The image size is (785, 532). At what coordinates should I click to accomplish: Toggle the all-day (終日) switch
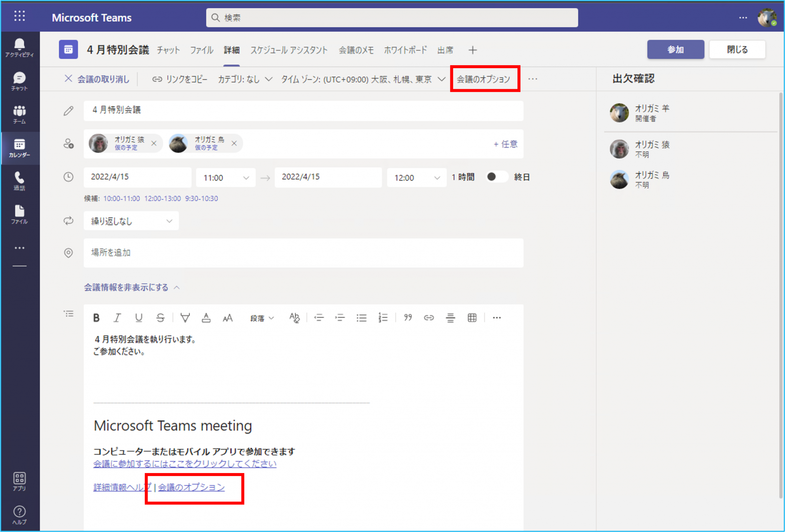click(496, 177)
